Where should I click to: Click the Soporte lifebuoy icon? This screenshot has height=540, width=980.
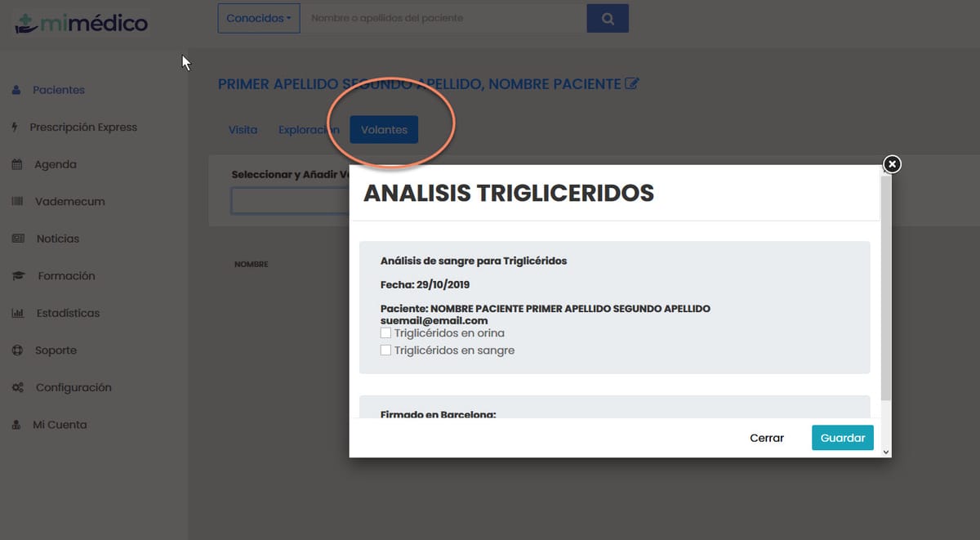click(x=17, y=350)
